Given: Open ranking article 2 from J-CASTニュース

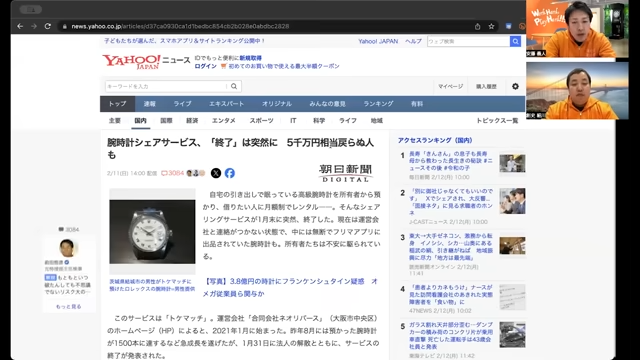Looking at the screenshot, I should tap(451, 202).
